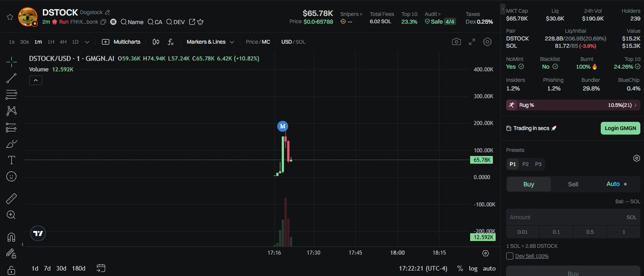Open the go-to-date calendar icon

(101, 268)
